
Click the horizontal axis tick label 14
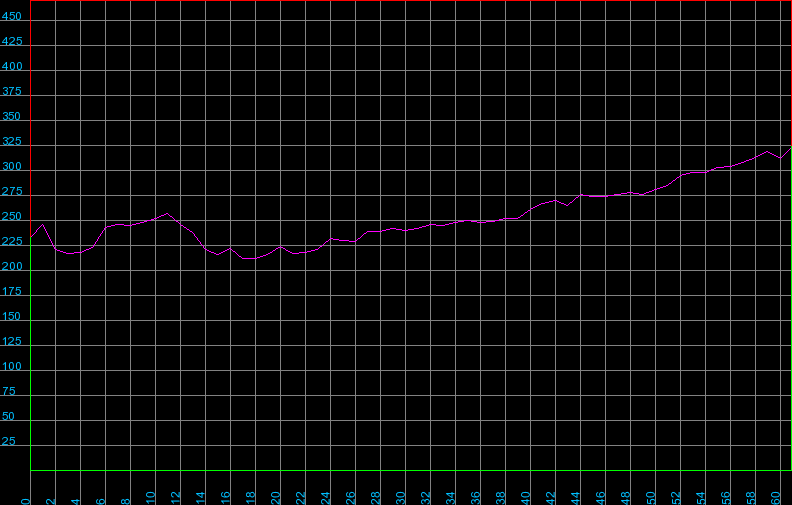(x=201, y=497)
